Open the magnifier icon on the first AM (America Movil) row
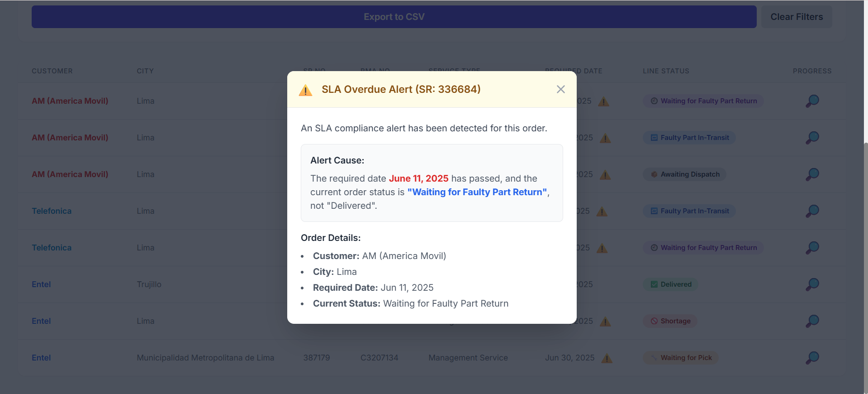Image resolution: width=868 pixels, height=394 pixels. click(811, 101)
